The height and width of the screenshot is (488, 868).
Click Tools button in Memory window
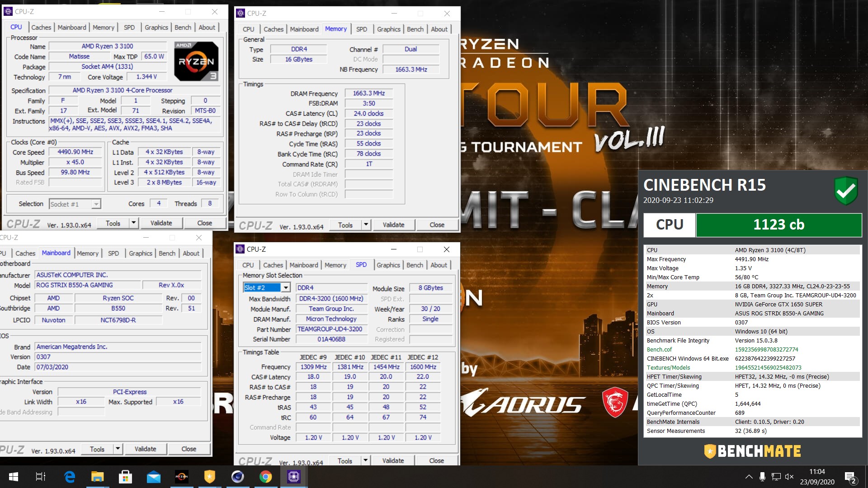(x=345, y=225)
